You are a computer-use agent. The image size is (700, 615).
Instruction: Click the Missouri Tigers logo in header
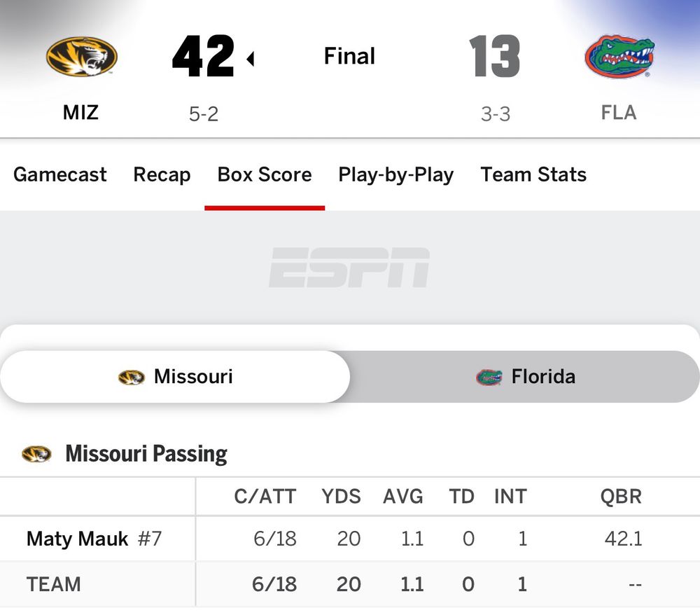(81, 57)
